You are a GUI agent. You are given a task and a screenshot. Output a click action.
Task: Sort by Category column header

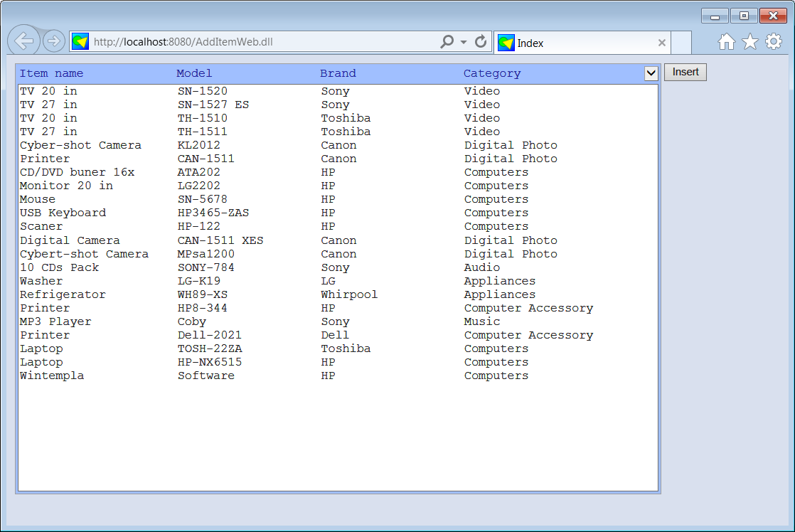[x=492, y=73]
